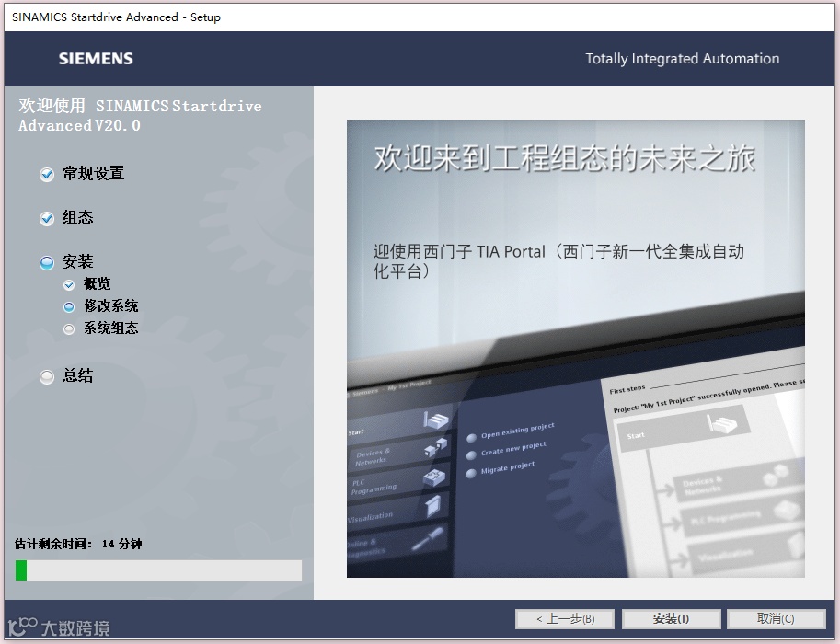Click the 常规设置 step label

point(93,173)
